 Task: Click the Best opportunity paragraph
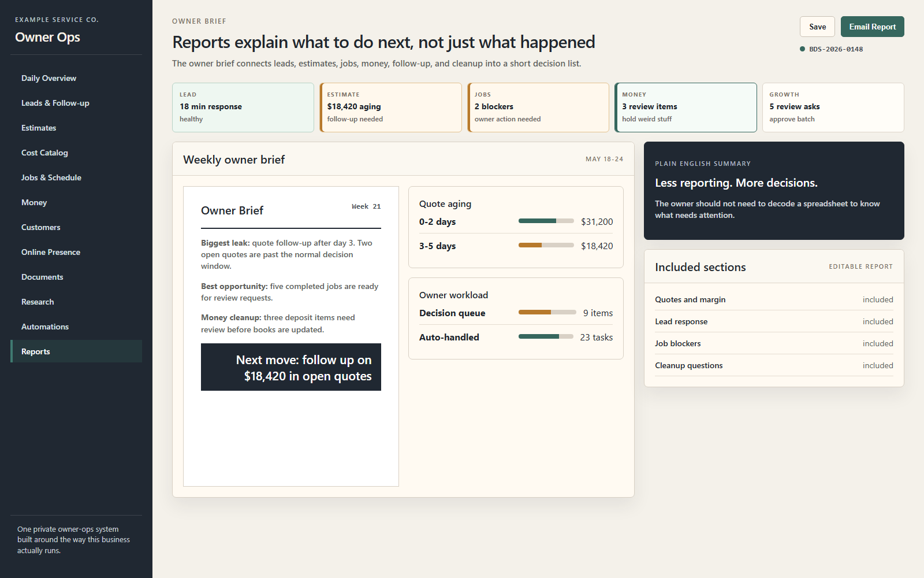click(x=290, y=292)
